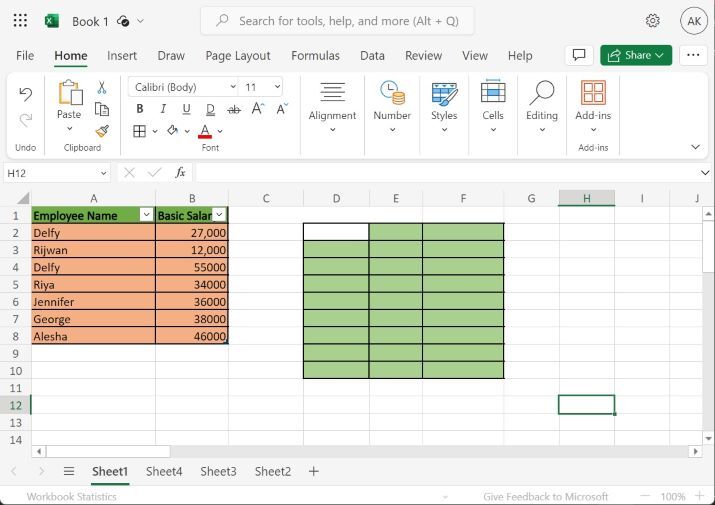Switch to the Page Layout tab
This screenshot has width=715, height=505.
pos(238,56)
